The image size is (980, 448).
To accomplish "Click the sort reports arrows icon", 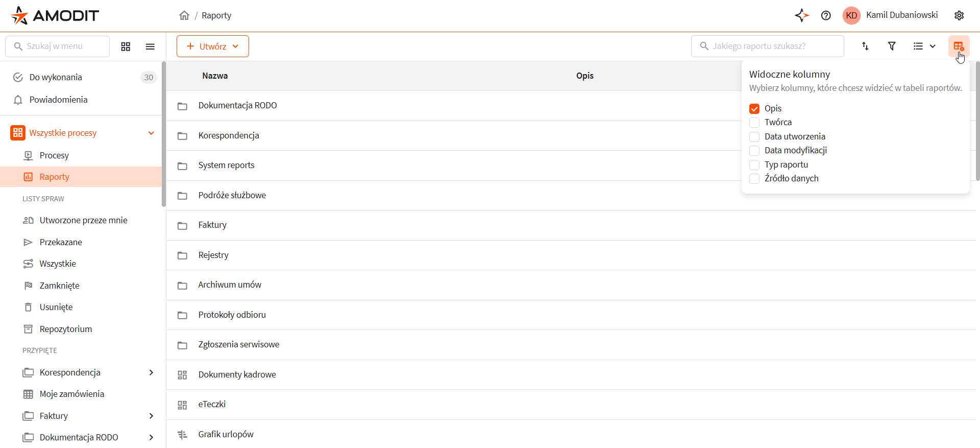I will click(x=865, y=46).
